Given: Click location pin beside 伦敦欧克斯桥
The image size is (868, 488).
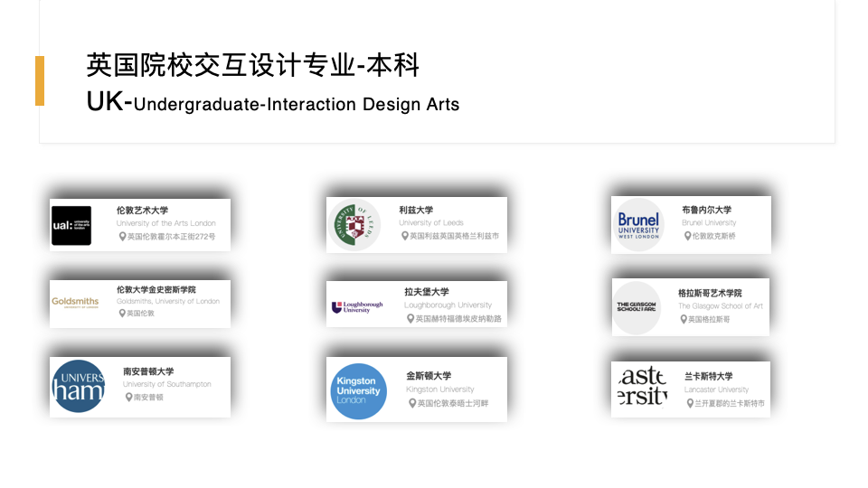Looking at the screenshot, I should [x=687, y=236].
